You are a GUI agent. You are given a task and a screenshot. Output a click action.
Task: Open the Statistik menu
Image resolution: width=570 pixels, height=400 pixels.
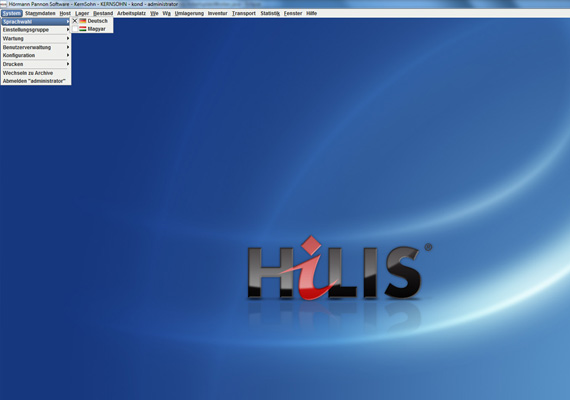click(270, 13)
